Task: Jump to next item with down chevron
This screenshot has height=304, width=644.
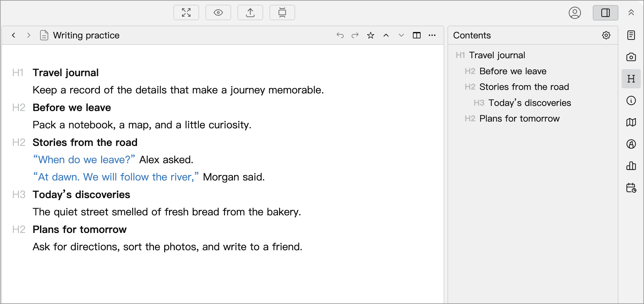Action: pos(401,35)
